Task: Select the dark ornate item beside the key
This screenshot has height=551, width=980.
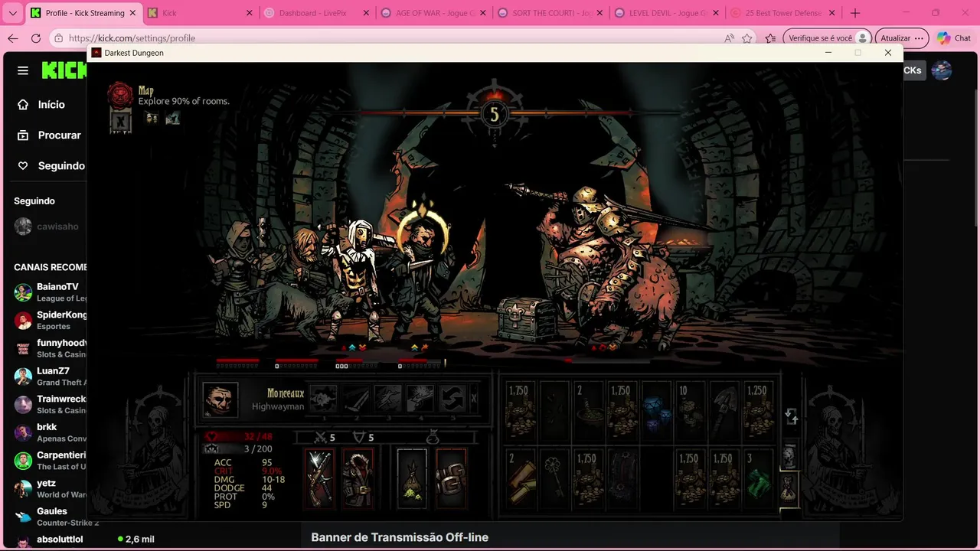Action: pos(622,478)
